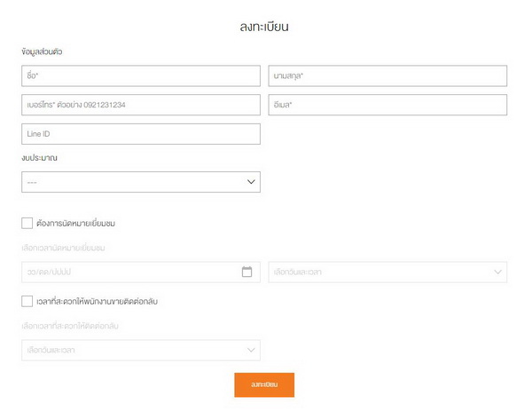Open the เลือกวันและเวลา dropdown for callback time
Viewport: 532px width, 411px height.
point(140,351)
